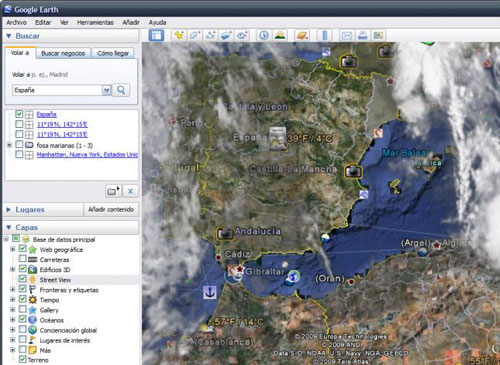Click the planet switcher icon
Viewport: 500px width, 365px height.
click(302, 35)
